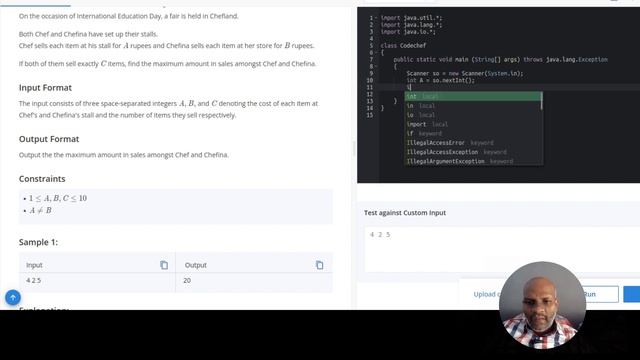Click the blue scroll-to-top arrow button
Viewport: 640px width, 360px height.
point(13,298)
